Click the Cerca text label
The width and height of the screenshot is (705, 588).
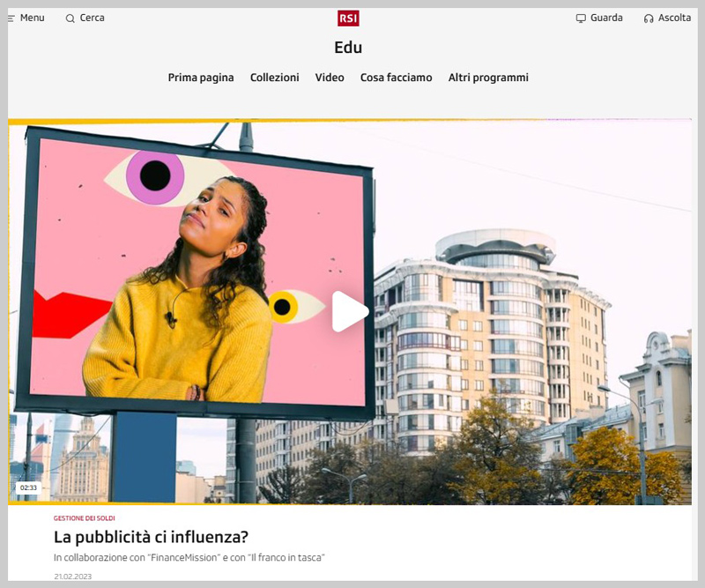tap(92, 19)
